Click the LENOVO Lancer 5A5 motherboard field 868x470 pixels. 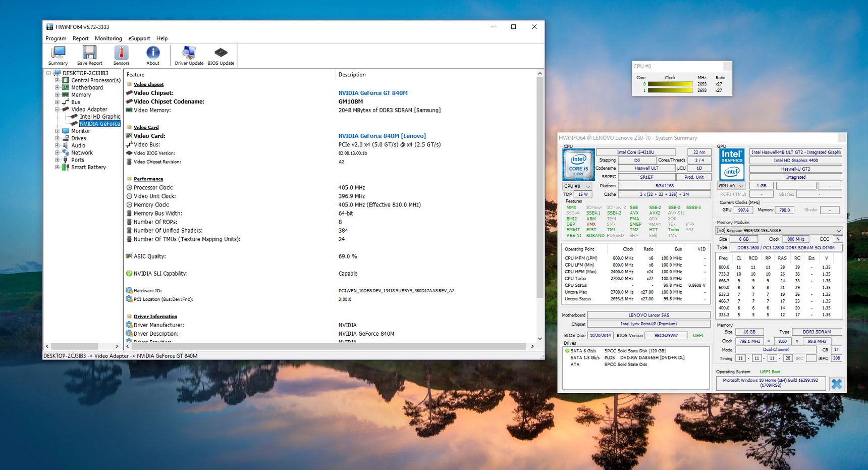tap(648, 315)
